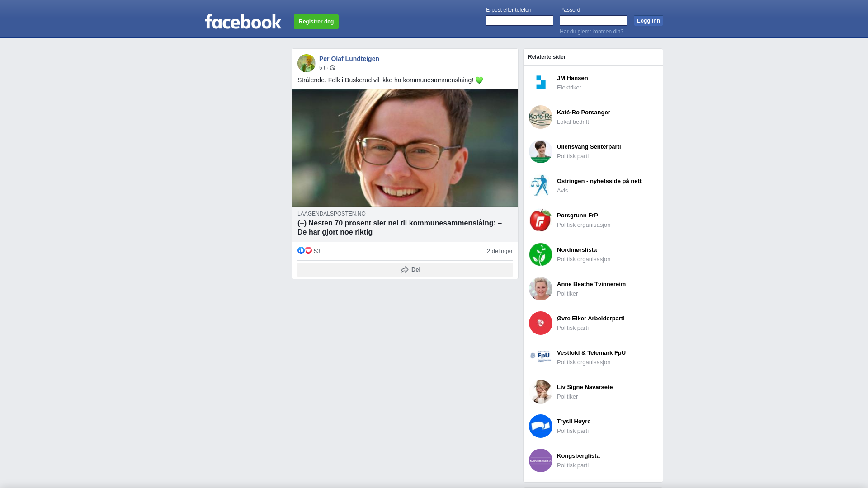Open the JM Hansen page icon
The height and width of the screenshot is (488, 868).
[x=541, y=83]
